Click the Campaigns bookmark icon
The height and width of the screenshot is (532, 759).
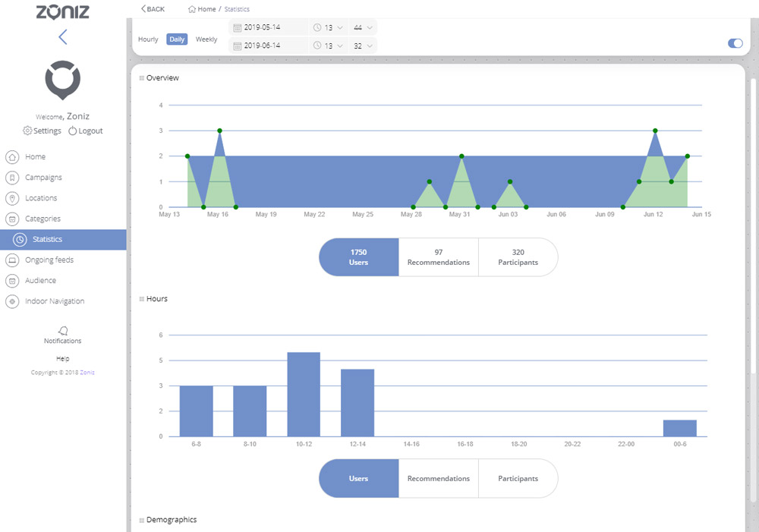(11, 178)
